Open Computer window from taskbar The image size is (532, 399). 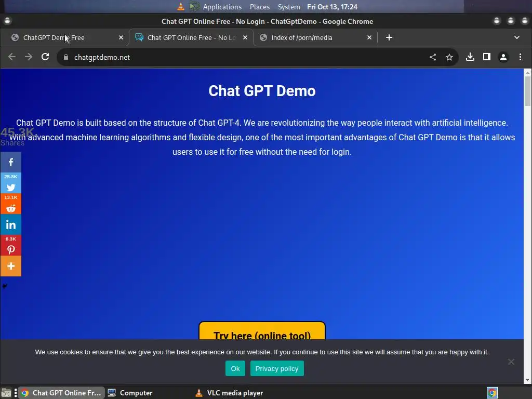tap(130, 393)
